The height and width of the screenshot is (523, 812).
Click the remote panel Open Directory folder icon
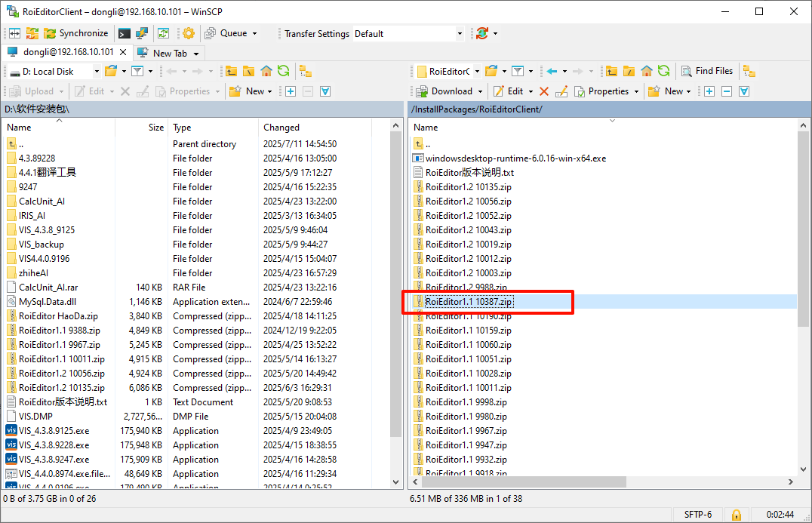coord(491,71)
